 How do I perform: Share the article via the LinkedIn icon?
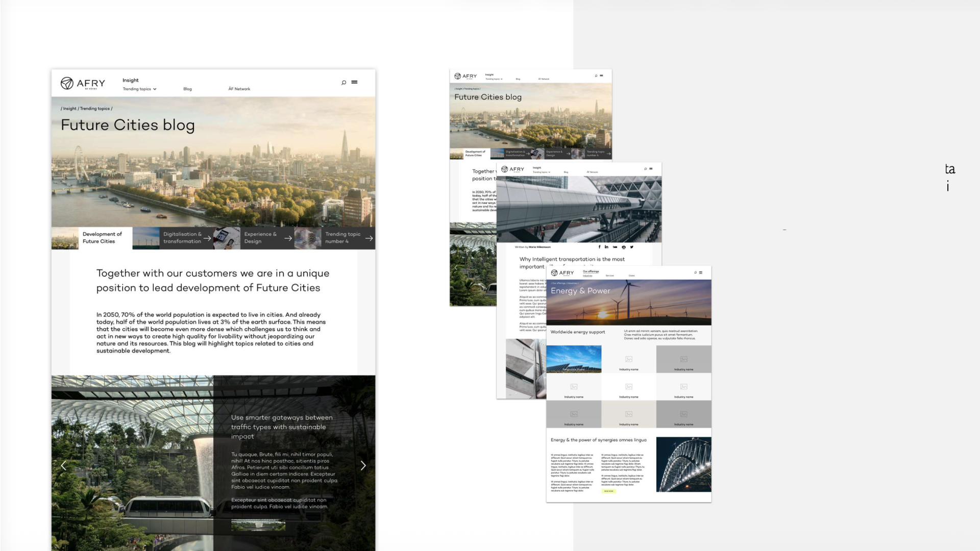tap(606, 247)
